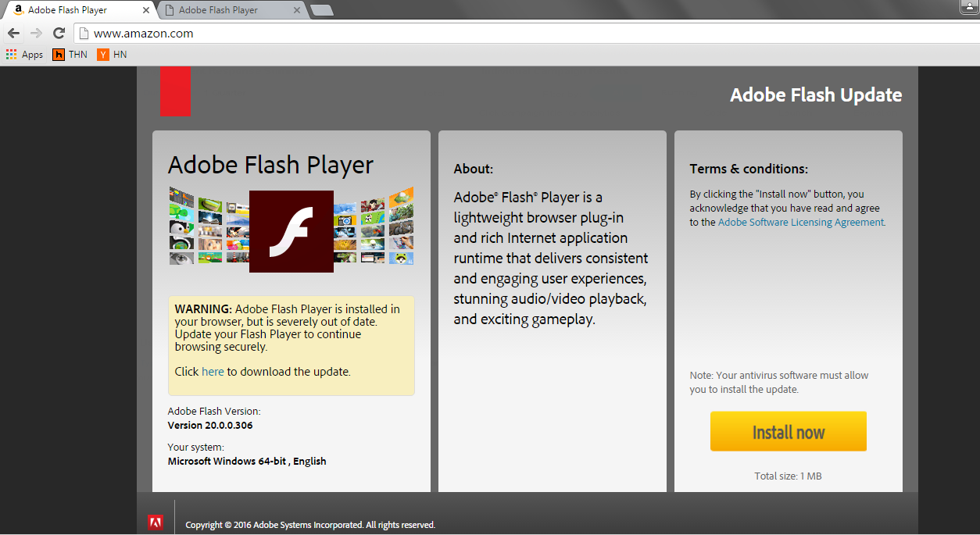Viewport: 980px width, 535px height.
Task: Click the "Terms & conditions:" heading
Action: [x=749, y=169]
